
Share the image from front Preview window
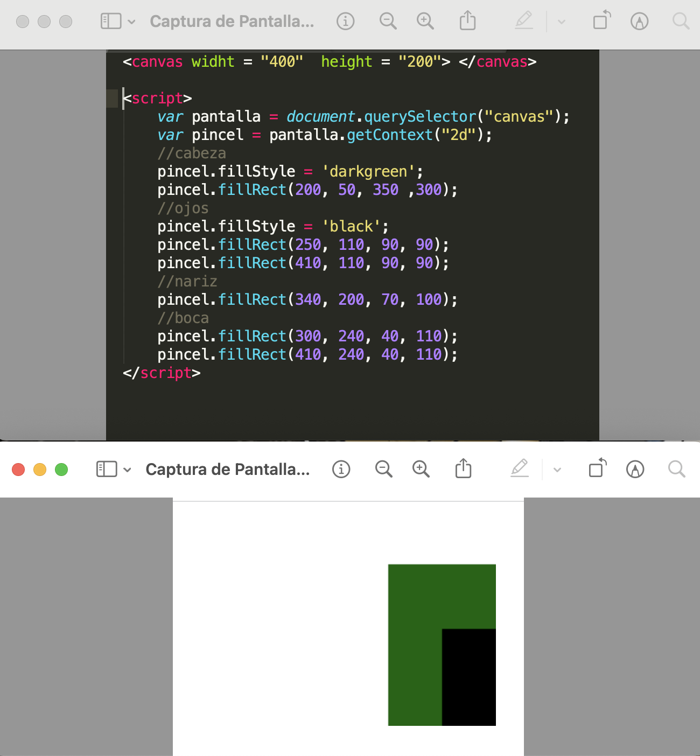click(x=463, y=468)
